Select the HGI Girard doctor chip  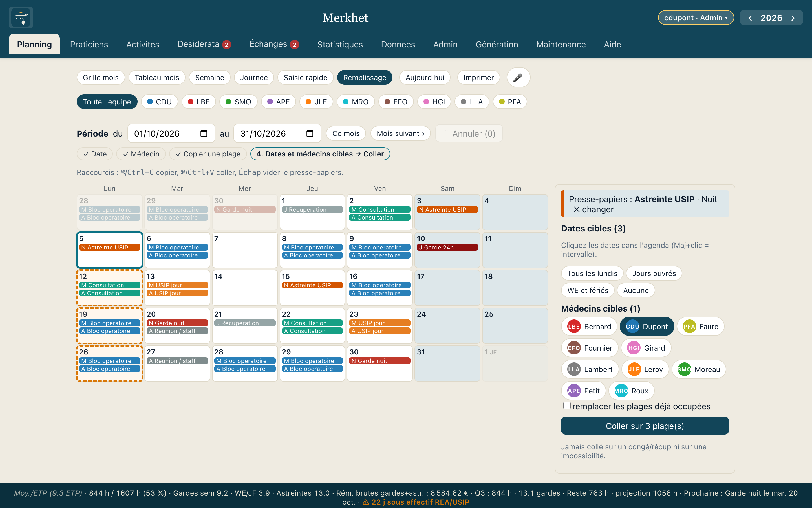(646, 348)
